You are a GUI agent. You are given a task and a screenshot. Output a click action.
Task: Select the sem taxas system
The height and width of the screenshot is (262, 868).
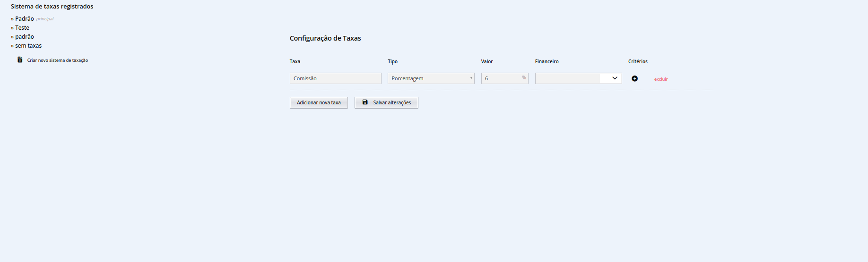(28, 46)
